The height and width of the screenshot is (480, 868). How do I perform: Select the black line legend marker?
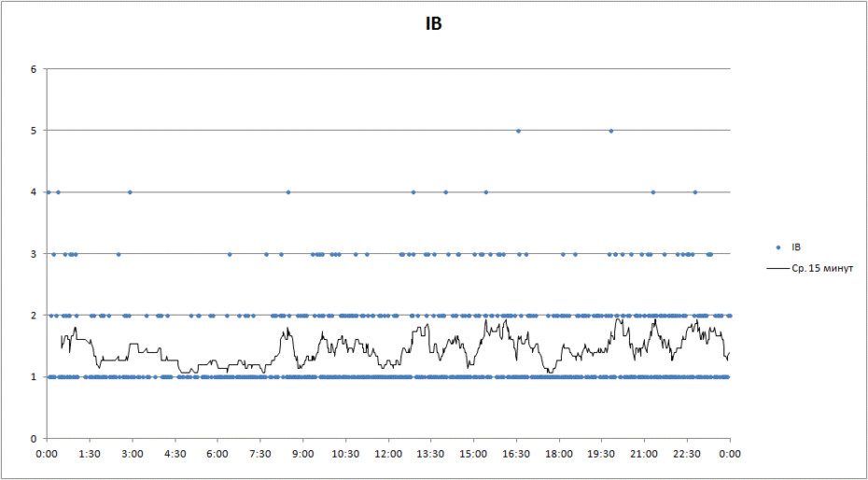[x=777, y=269]
